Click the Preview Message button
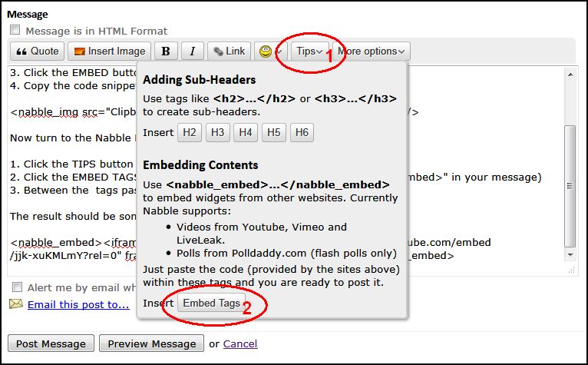 click(x=153, y=343)
